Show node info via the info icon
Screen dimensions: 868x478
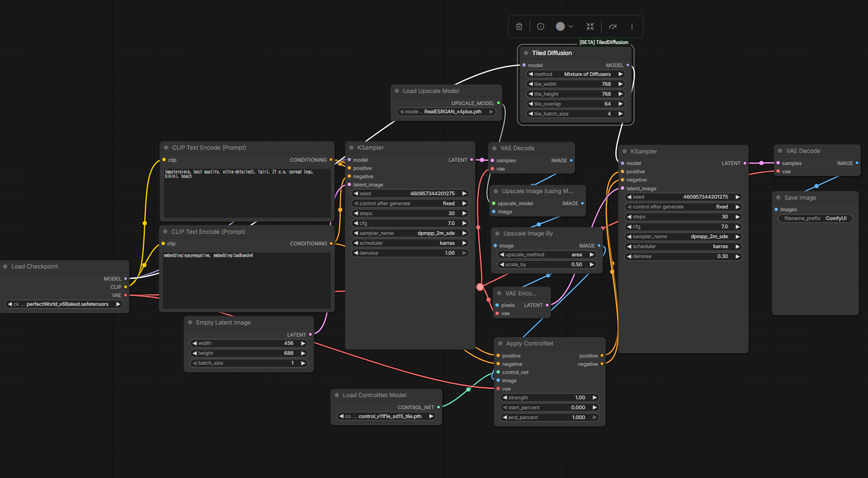[x=541, y=26]
